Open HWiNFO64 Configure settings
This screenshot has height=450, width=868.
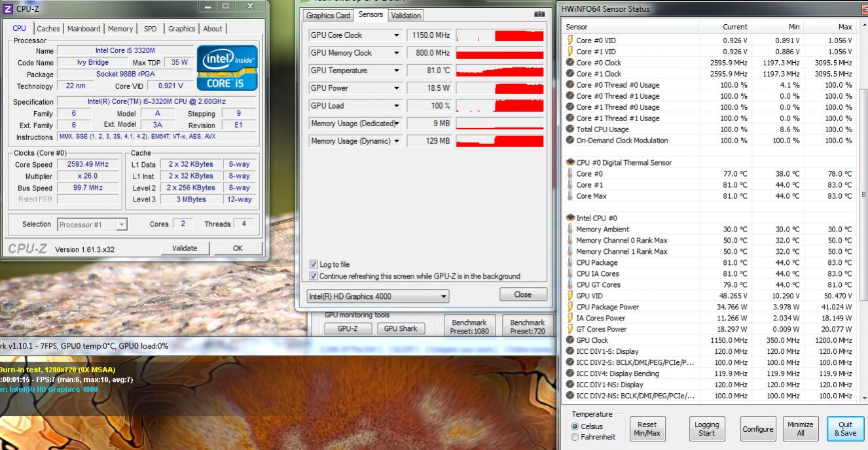tap(758, 429)
